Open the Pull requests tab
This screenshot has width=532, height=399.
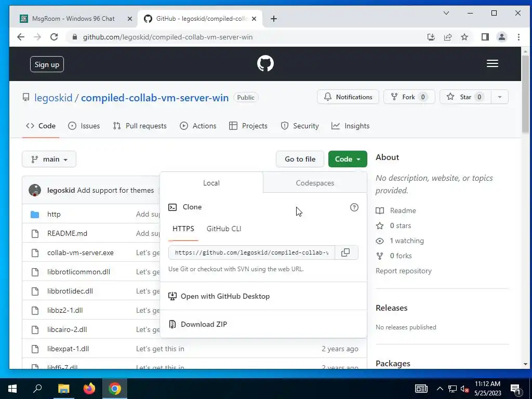pyautogui.click(x=140, y=126)
